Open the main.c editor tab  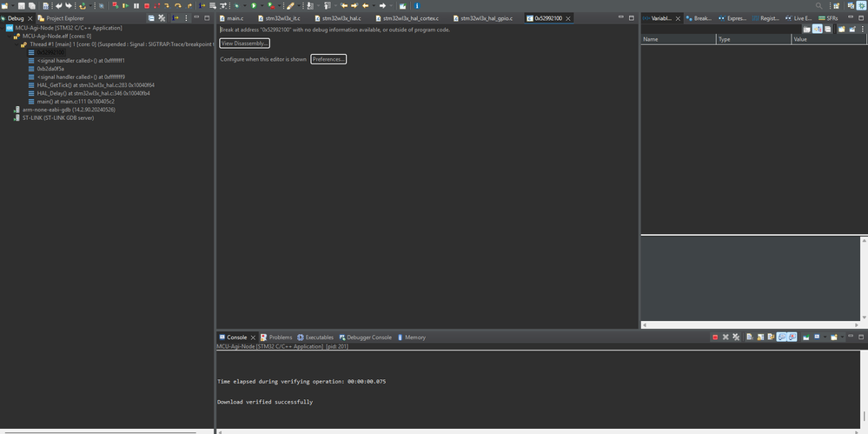[x=231, y=18]
